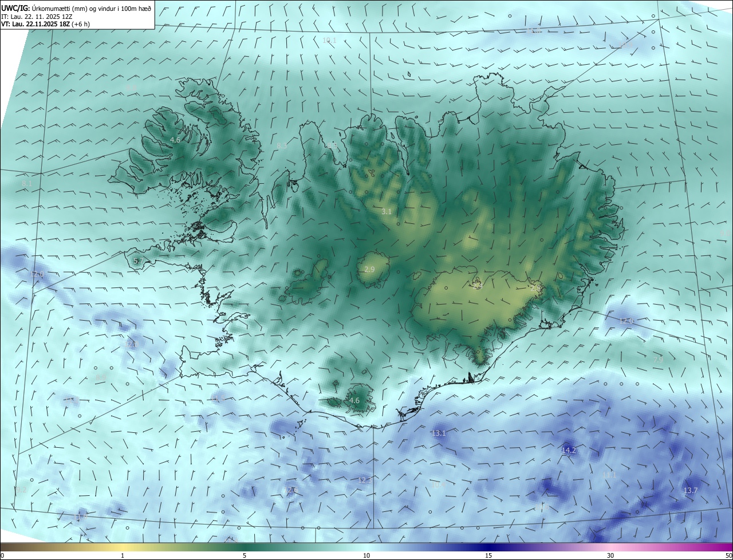
Task: Click the 7.9 value label on the map
Action: click(x=658, y=360)
